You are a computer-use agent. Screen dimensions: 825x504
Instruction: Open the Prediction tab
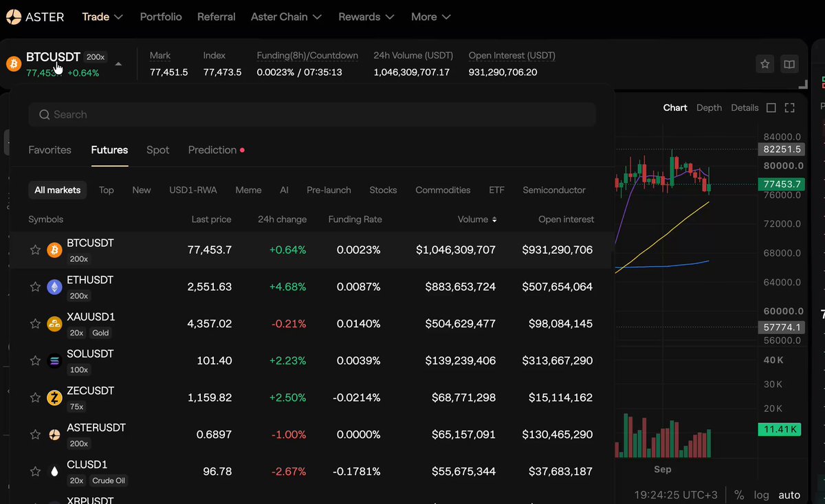tap(216, 150)
